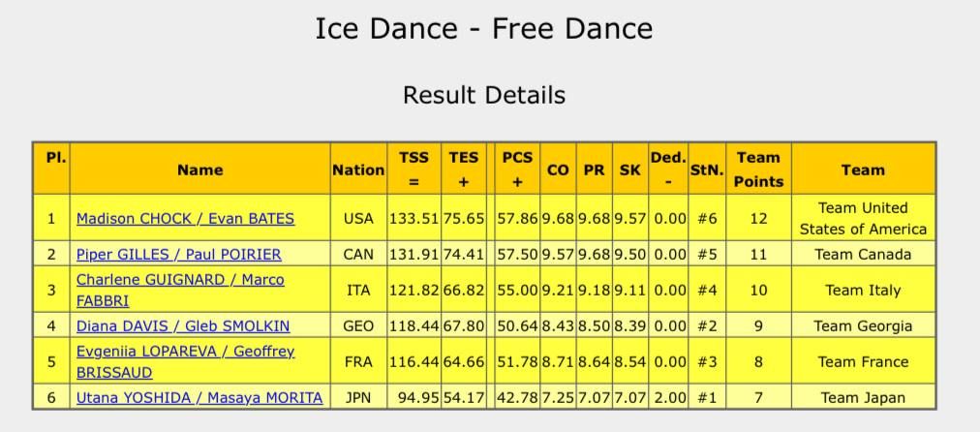The image size is (980, 432).
Task: Click the PCS column header
Action: (517, 170)
